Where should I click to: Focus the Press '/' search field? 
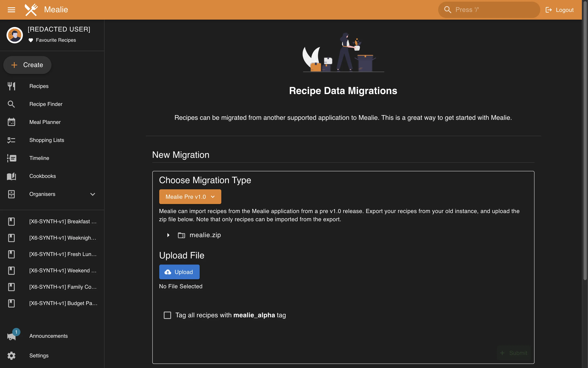pos(489,10)
